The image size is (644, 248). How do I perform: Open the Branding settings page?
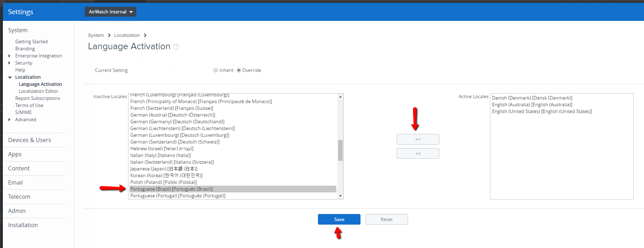(x=25, y=49)
